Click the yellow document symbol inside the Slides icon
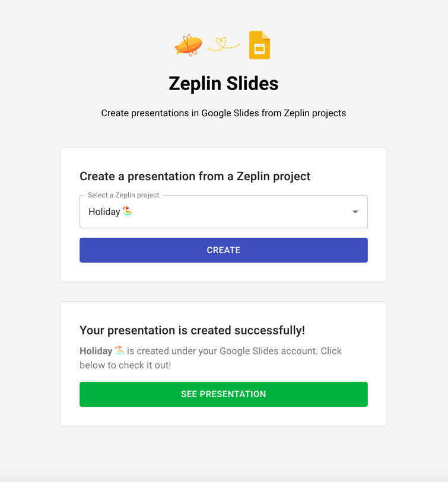 pos(260,44)
